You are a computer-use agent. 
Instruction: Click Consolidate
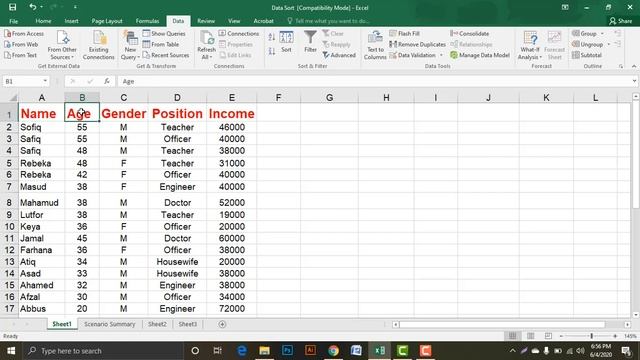coord(469,33)
